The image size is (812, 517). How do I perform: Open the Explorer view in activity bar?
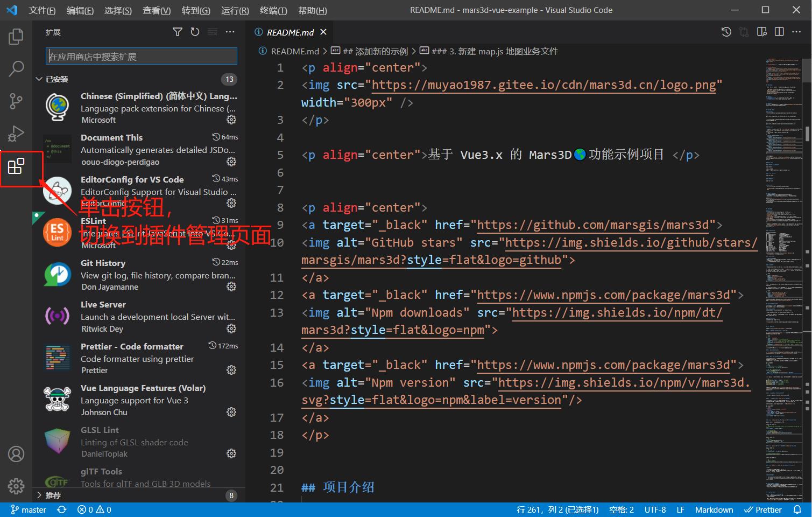[x=16, y=37]
